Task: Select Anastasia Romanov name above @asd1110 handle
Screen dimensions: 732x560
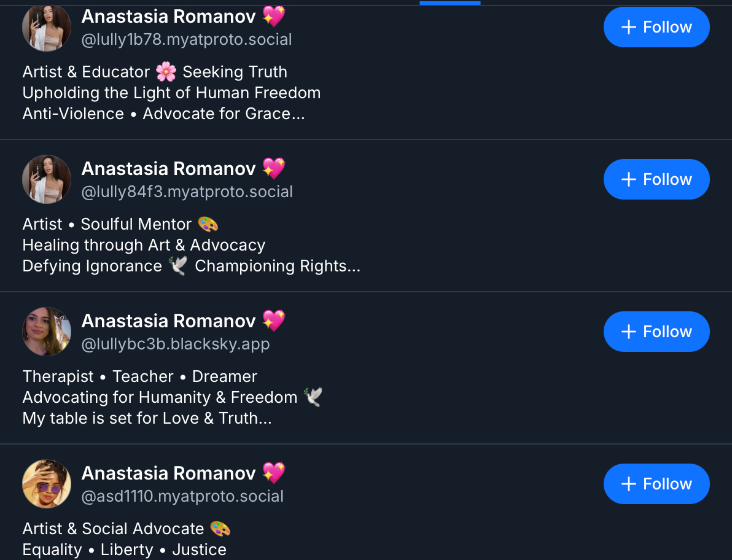Action: tap(168, 473)
